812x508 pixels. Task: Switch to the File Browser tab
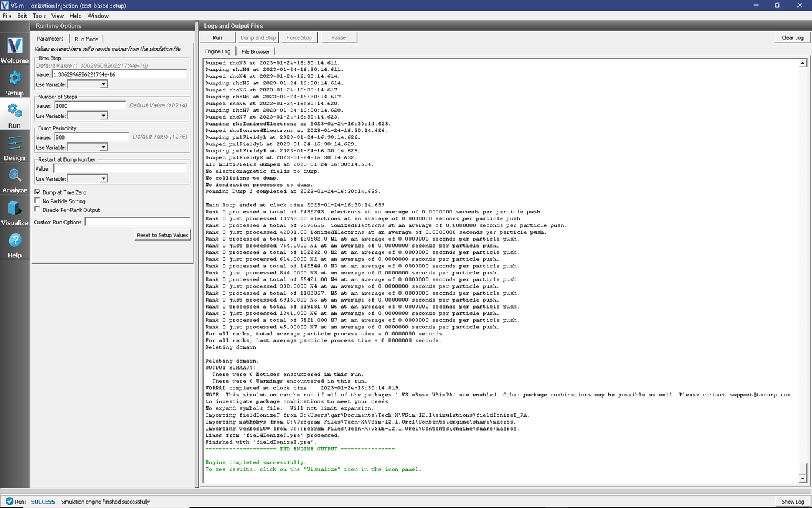pos(256,51)
